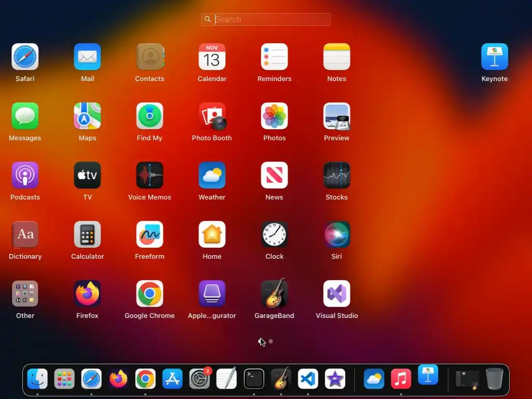The image size is (532, 399).
Task: Click the Launchpad Search field
Action: tap(266, 19)
